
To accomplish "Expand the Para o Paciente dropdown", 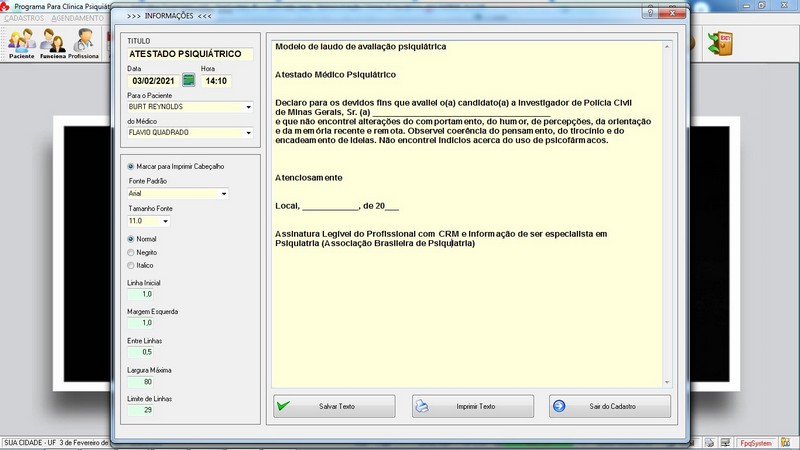I will pyautogui.click(x=248, y=106).
